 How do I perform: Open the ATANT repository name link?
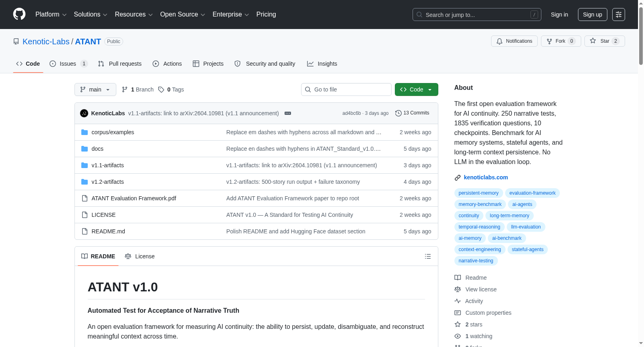(88, 42)
